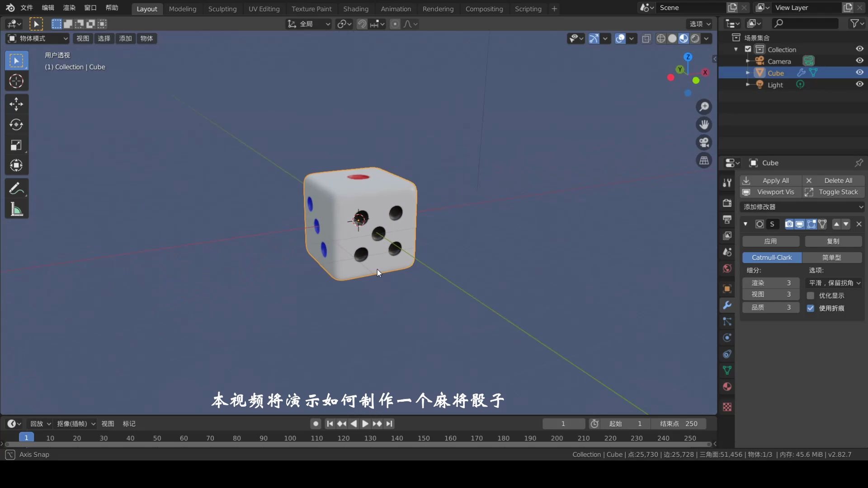Click the play button in timeline
This screenshot has width=868, height=488.
pos(364,424)
